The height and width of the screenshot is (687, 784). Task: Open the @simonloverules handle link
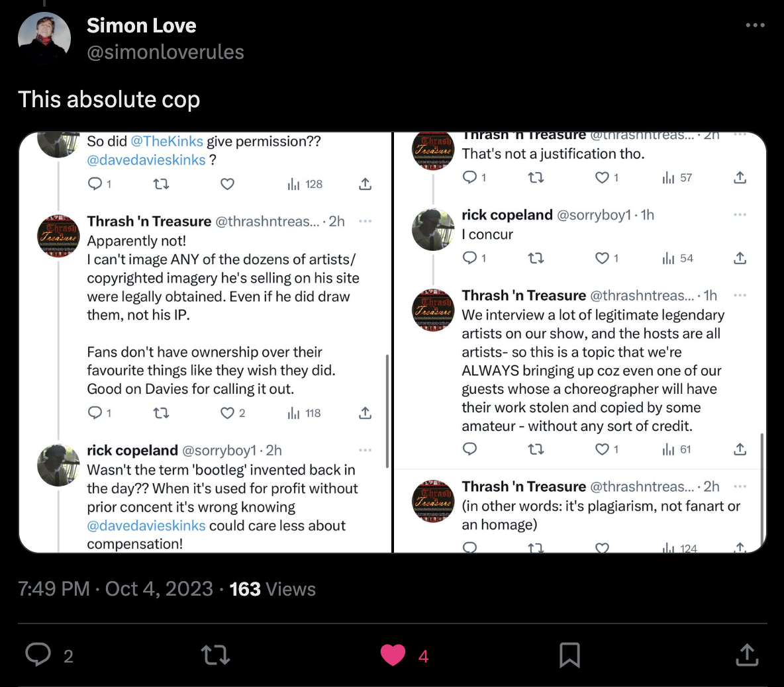coord(166,52)
